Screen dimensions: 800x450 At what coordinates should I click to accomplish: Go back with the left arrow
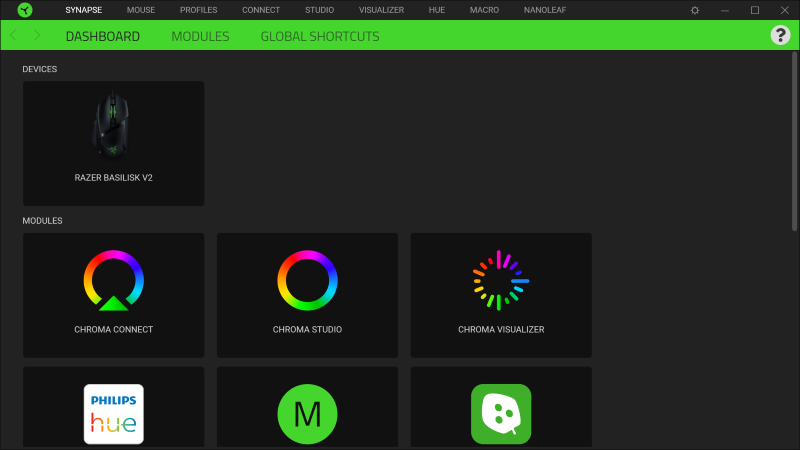point(13,35)
